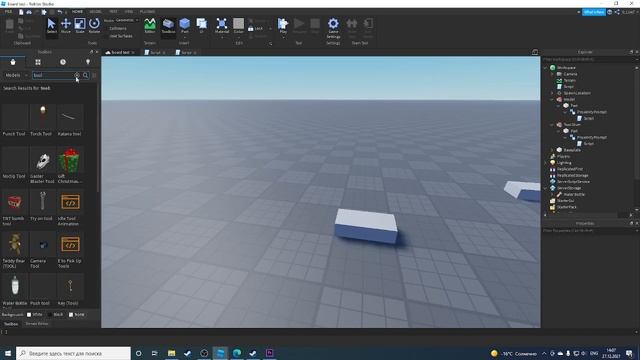Insert the Teddy Bear tool model
640x360 pixels.
tap(15, 251)
